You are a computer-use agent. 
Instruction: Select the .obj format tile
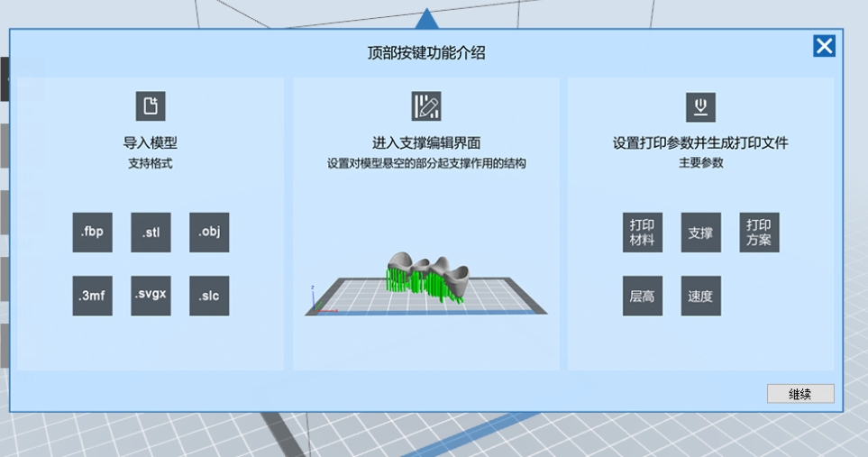pos(209,233)
